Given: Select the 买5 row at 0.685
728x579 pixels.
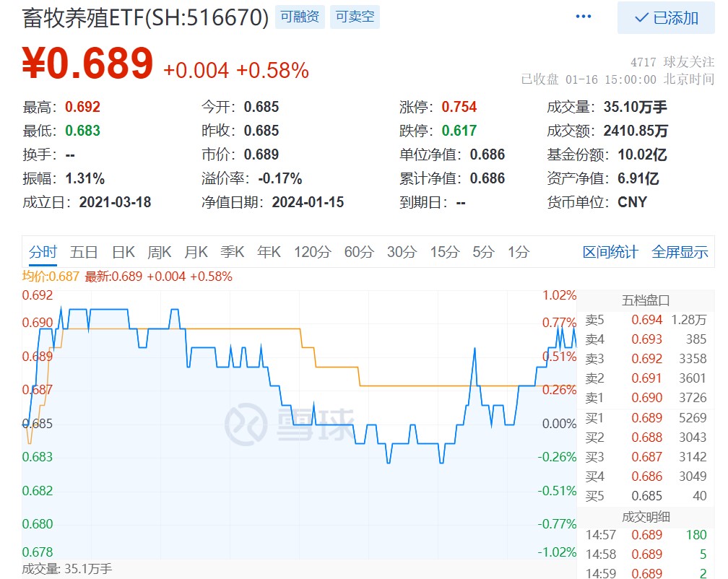Looking at the screenshot, I should coord(646,496).
